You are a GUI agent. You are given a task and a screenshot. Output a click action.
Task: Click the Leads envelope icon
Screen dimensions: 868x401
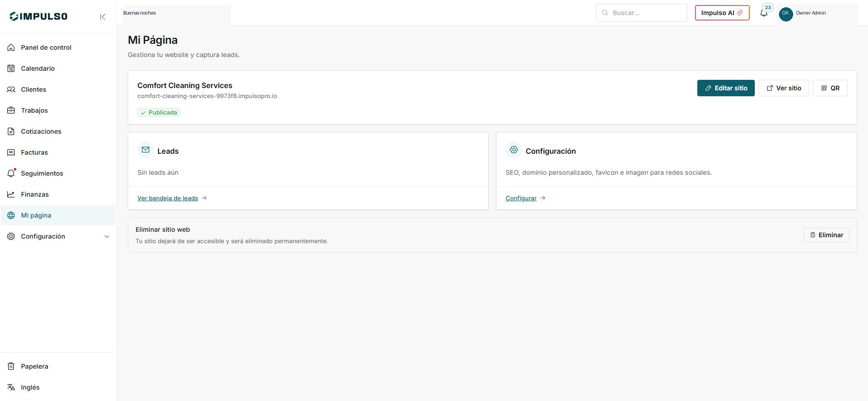click(x=146, y=150)
